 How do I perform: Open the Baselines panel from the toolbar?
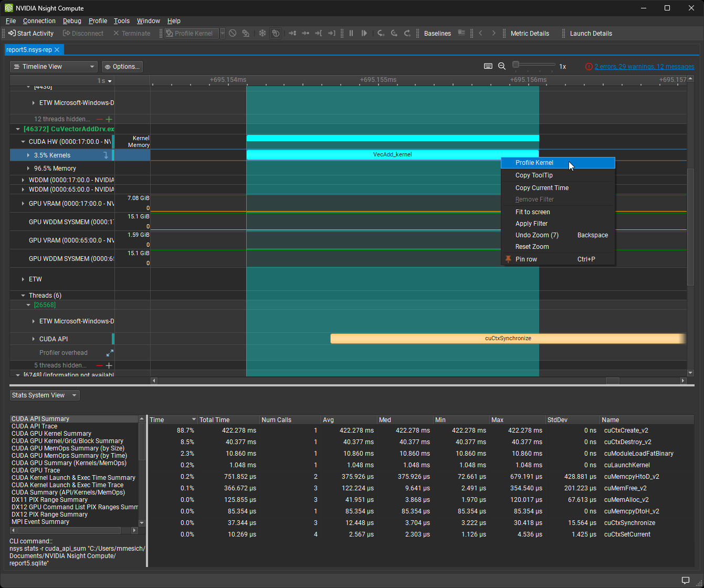point(437,33)
